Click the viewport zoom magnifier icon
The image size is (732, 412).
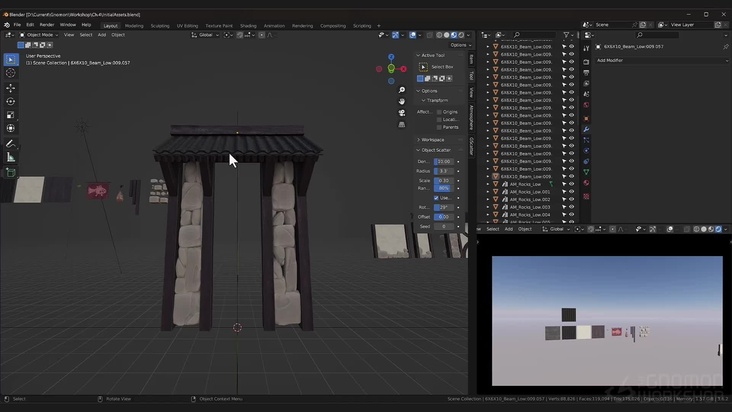click(x=401, y=90)
